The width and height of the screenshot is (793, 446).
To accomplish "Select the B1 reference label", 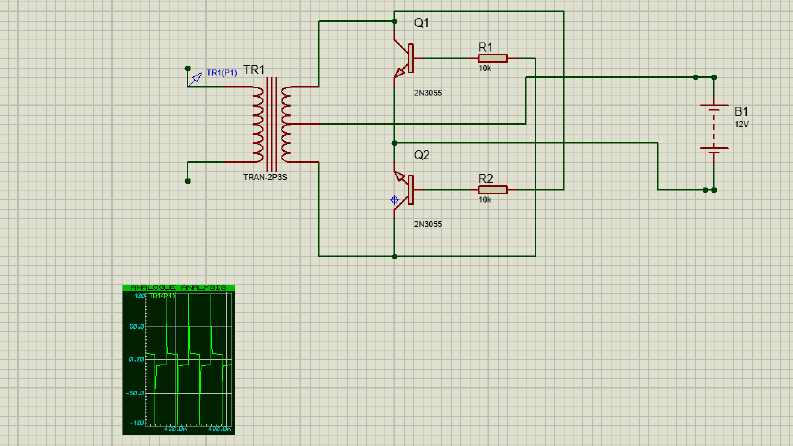I will click(741, 112).
